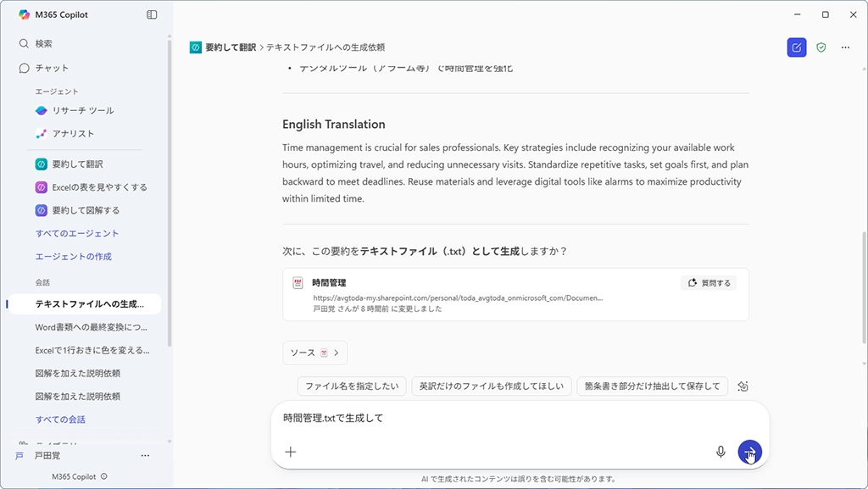Click the 質問する button on file card

point(709,283)
